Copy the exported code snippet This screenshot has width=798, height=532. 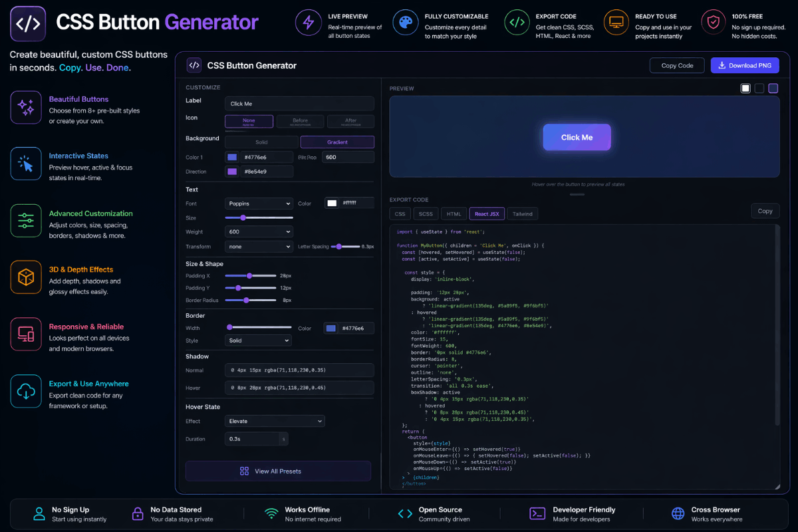click(x=765, y=211)
